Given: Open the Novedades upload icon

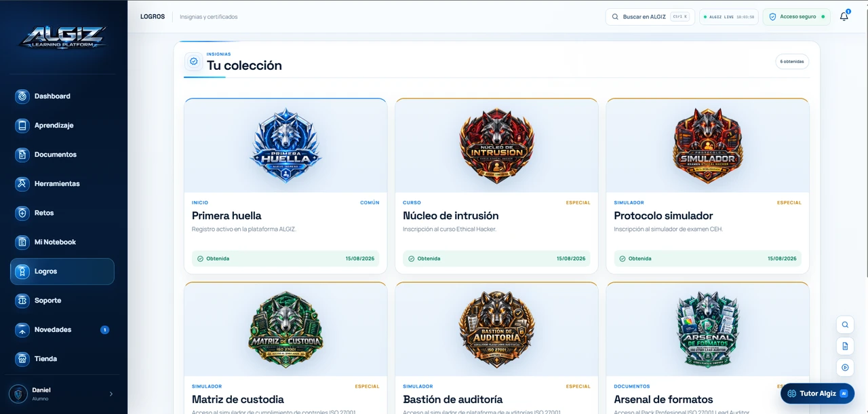Looking at the screenshot, I should (x=22, y=330).
